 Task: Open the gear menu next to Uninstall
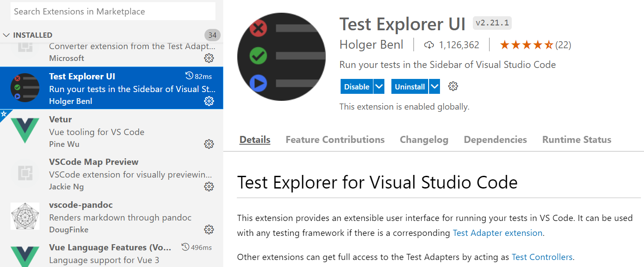point(453,86)
